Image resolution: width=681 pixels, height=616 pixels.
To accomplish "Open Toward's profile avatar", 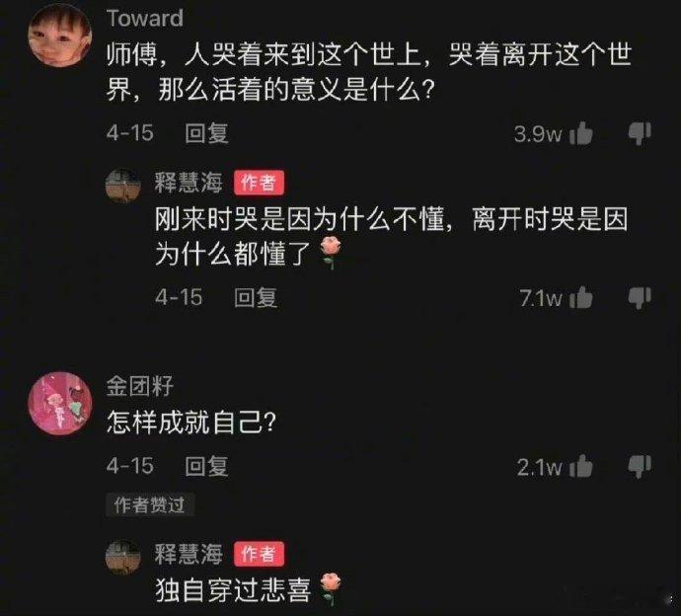I will coord(60,36).
